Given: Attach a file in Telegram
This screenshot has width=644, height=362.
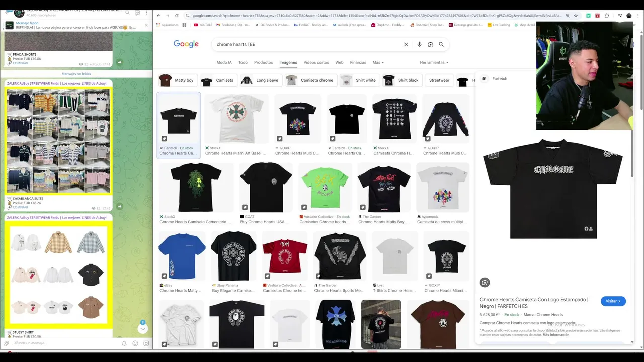Looking at the screenshot, I should [7, 343].
